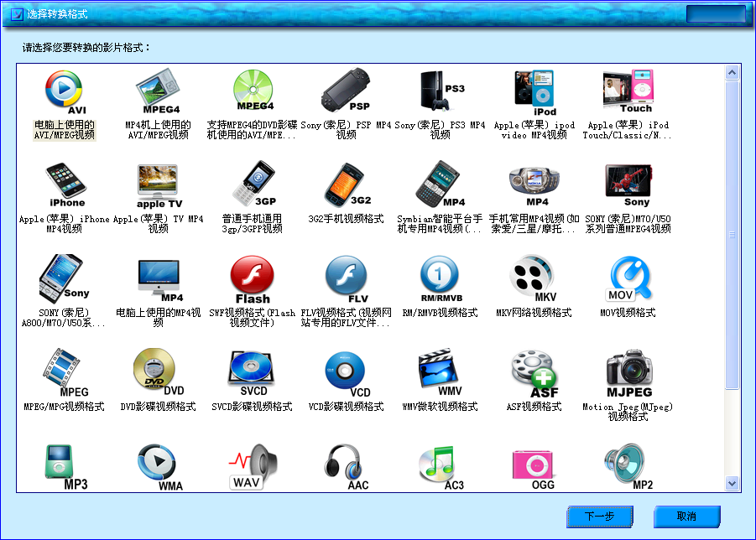The height and width of the screenshot is (540, 756).
Task: Click the 取消 cancel button
Action: pos(686,517)
